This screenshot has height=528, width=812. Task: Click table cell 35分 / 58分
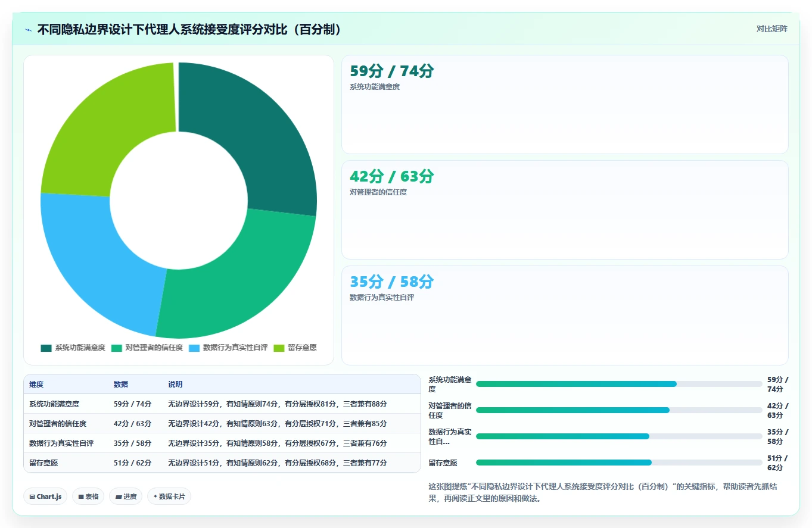coord(132,443)
